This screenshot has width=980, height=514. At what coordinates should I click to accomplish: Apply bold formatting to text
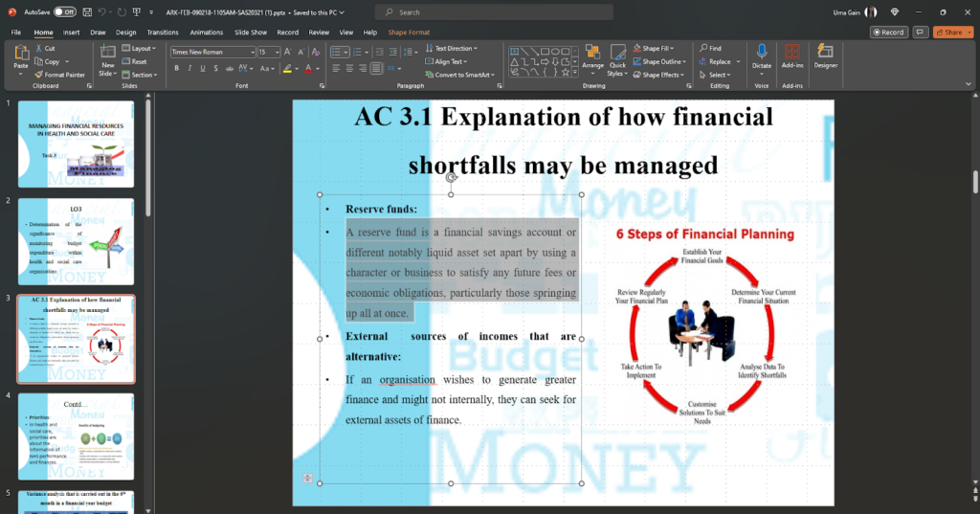click(176, 68)
